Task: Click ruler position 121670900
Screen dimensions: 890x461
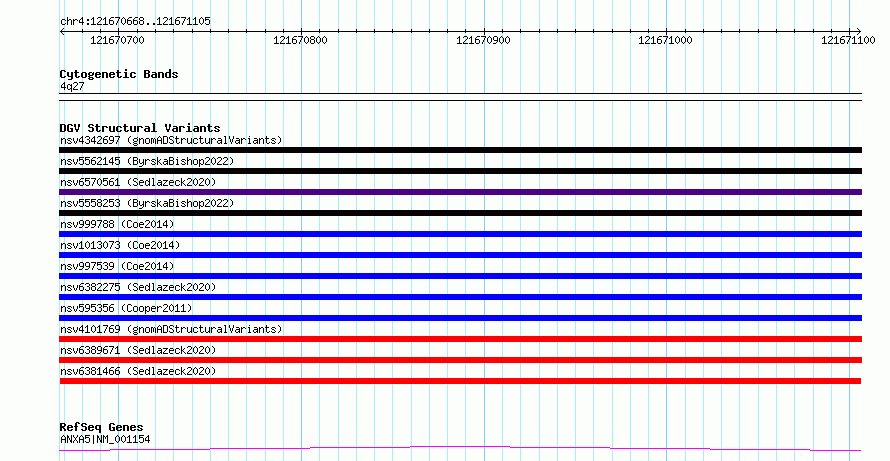Action: coord(483,40)
